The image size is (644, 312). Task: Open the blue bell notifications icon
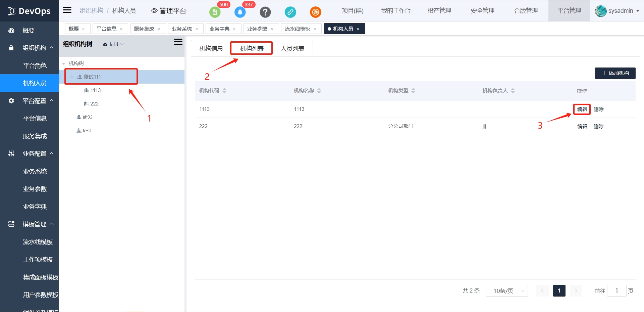pyautogui.click(x=240, y=12)
